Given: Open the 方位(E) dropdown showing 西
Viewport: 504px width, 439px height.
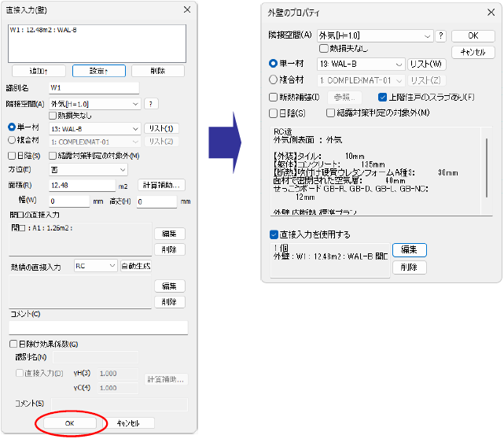Looking at the screenshot, I should [x=88, y=170].
